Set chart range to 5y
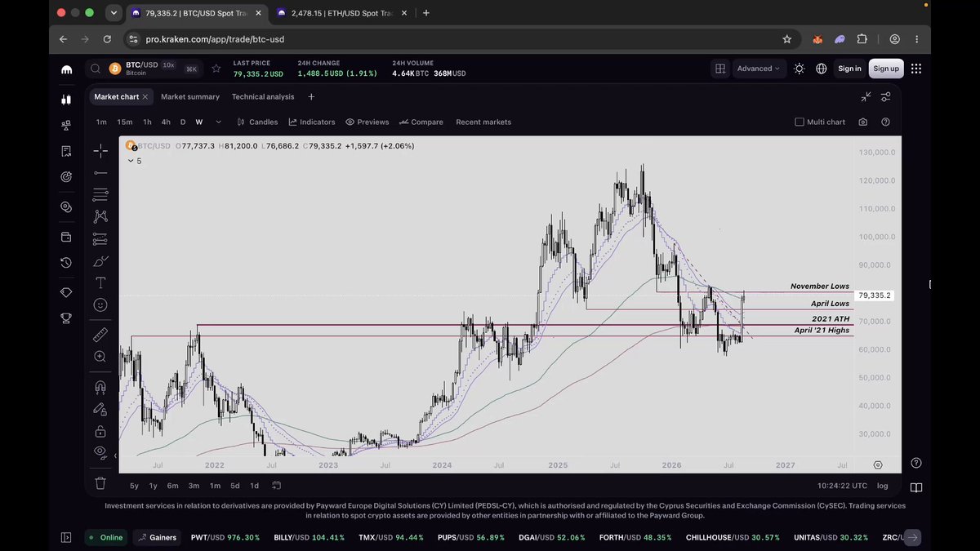980x551 pixels. [134, 486]
